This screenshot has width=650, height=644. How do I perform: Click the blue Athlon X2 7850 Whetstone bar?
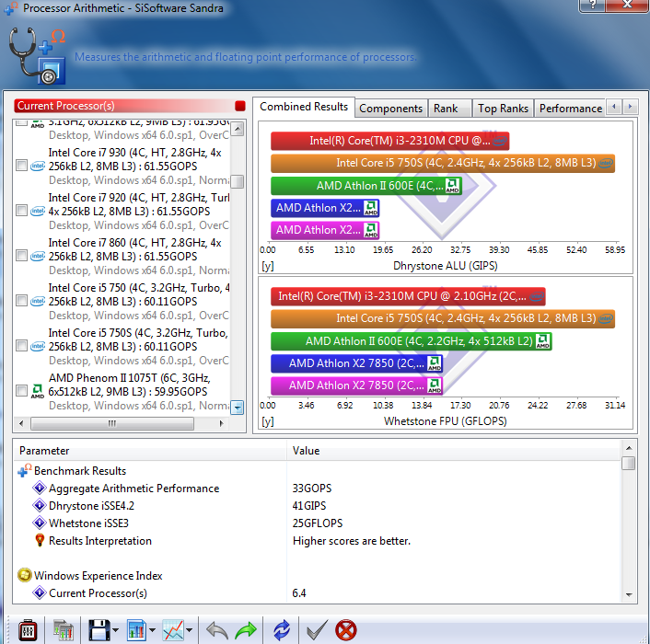coord(356,363)
